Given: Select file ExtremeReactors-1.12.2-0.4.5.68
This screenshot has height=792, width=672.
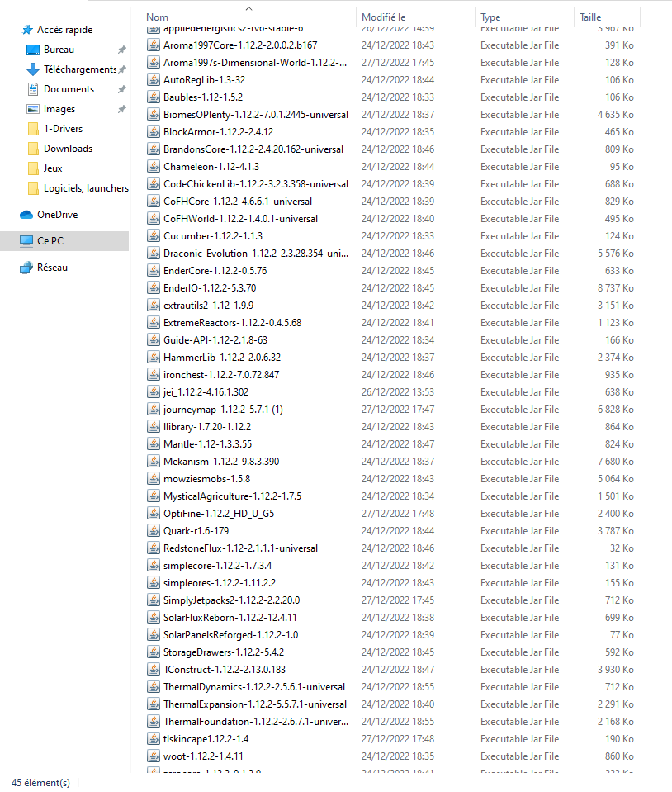Looking at the screenshot, I should (232, 323).
